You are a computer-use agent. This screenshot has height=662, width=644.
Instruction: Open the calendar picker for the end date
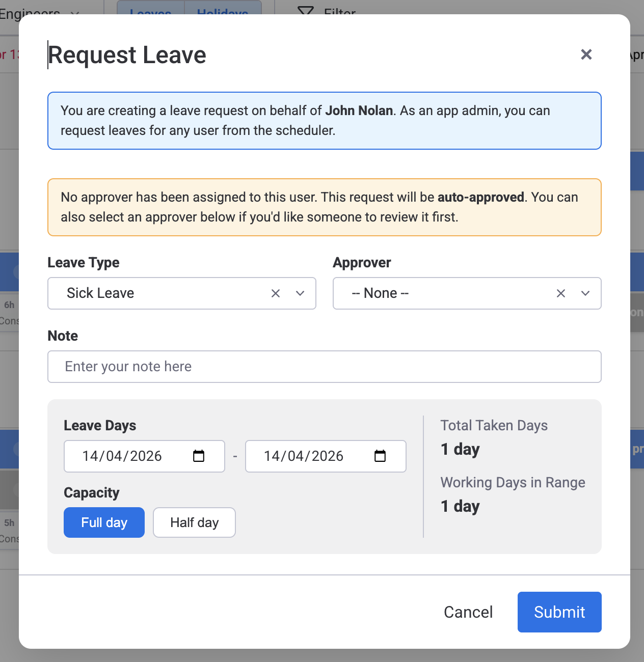(x=380, y=456)
